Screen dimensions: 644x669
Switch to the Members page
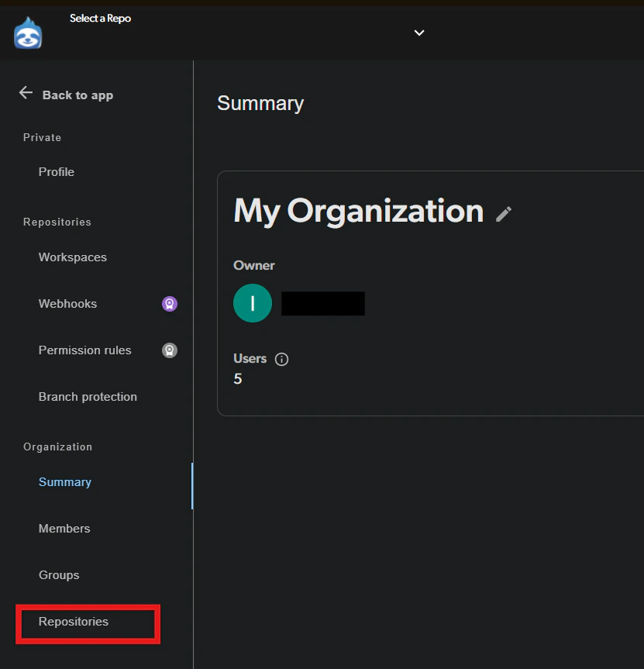point(64,528)
